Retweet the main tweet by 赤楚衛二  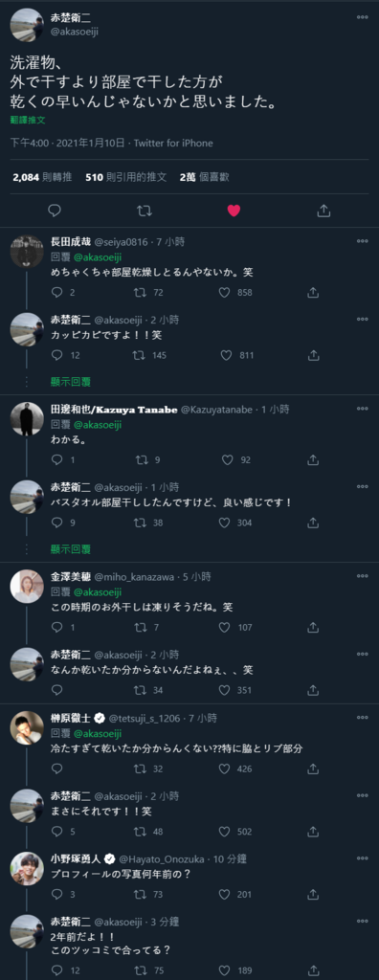[x=145, y=211]
